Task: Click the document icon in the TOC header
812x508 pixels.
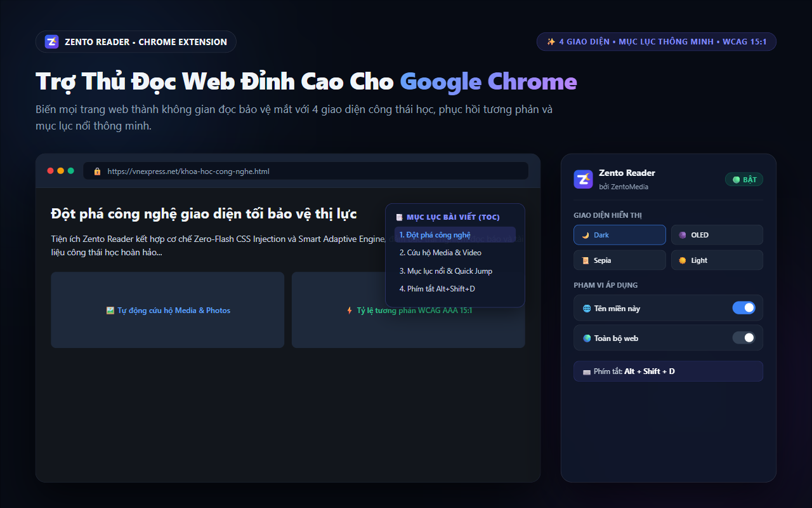Action: (399, 217)
